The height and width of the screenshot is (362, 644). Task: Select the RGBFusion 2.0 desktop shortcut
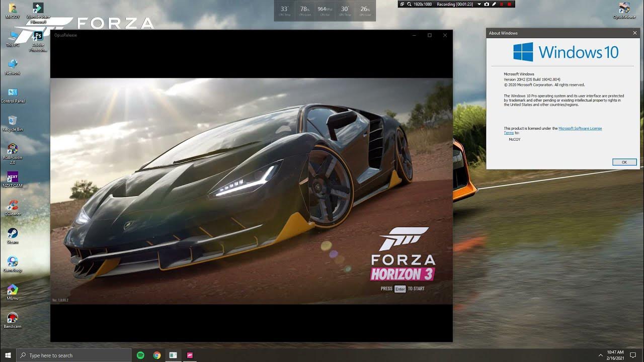13,154
